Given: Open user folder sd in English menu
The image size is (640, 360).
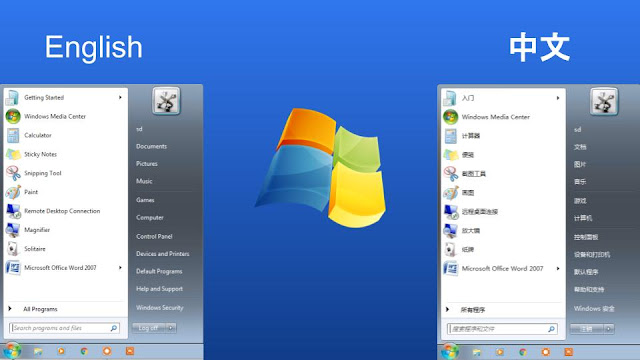Looking at the screenshot, I should (139, 129).
